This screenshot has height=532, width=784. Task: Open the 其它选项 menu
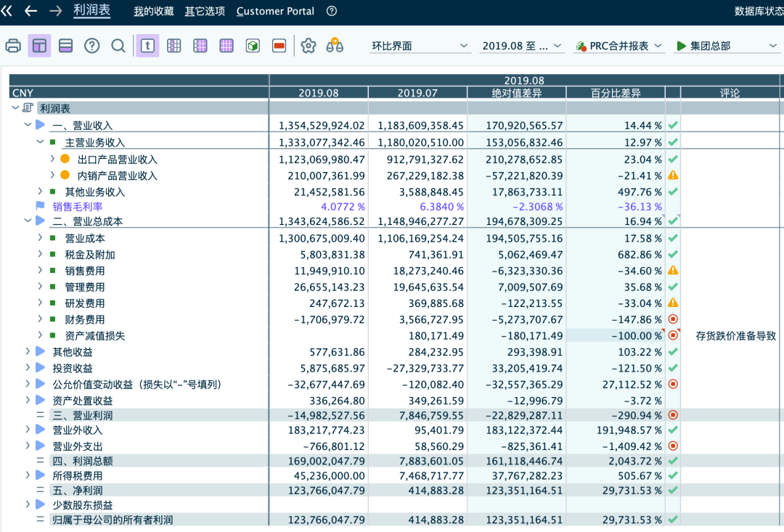pyautogui.click(x=205, y=11)
